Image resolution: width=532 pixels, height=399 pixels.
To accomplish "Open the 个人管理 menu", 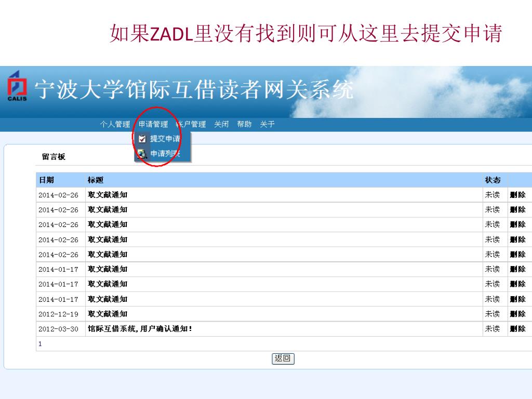I will pyautogui.click(x=115, y=124).
